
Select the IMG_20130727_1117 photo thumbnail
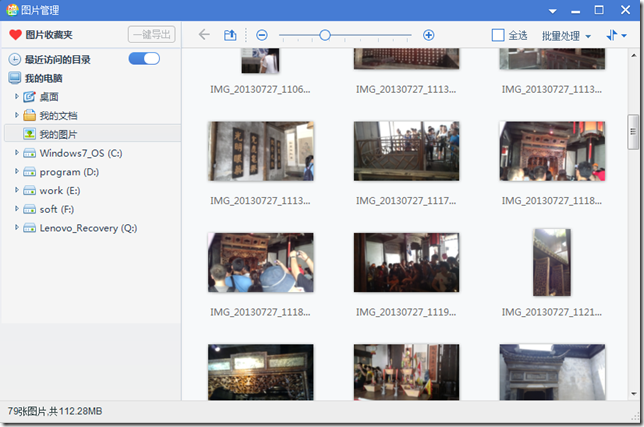pos(406,151)
